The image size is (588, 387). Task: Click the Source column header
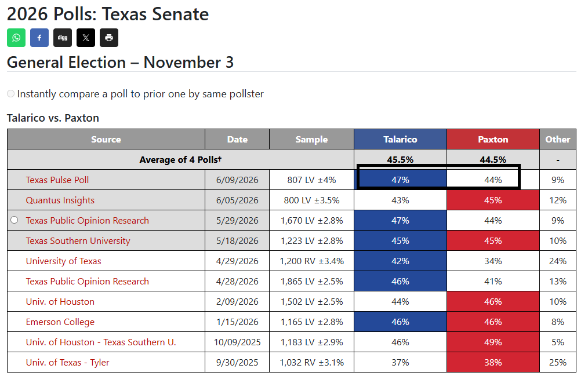point(106,140)
